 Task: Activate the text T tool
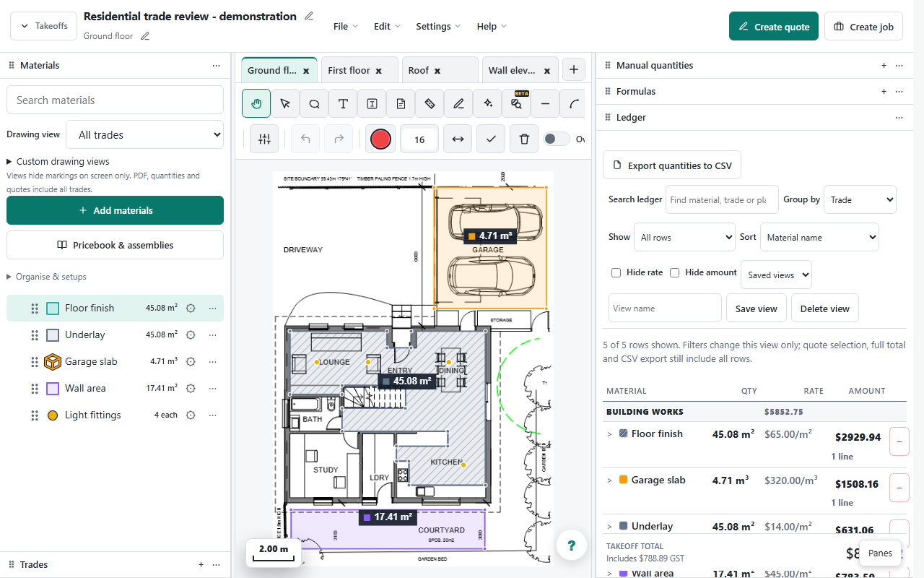(x=343, y=103)
